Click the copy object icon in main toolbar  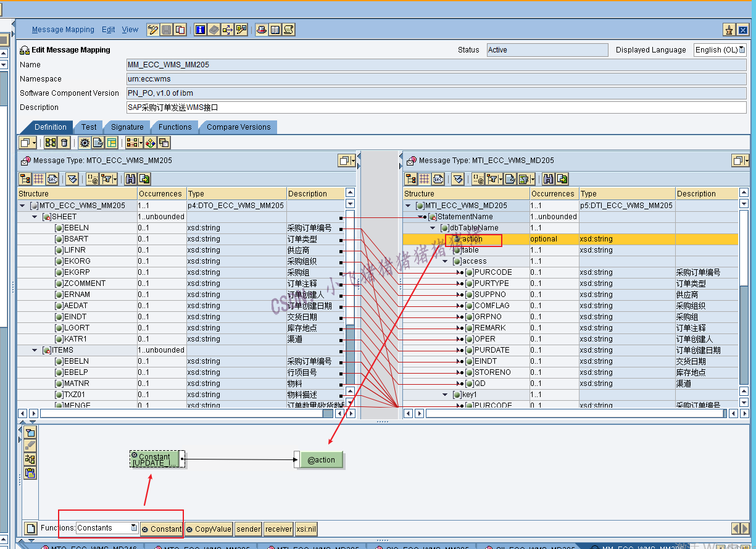tap(180, 30)
